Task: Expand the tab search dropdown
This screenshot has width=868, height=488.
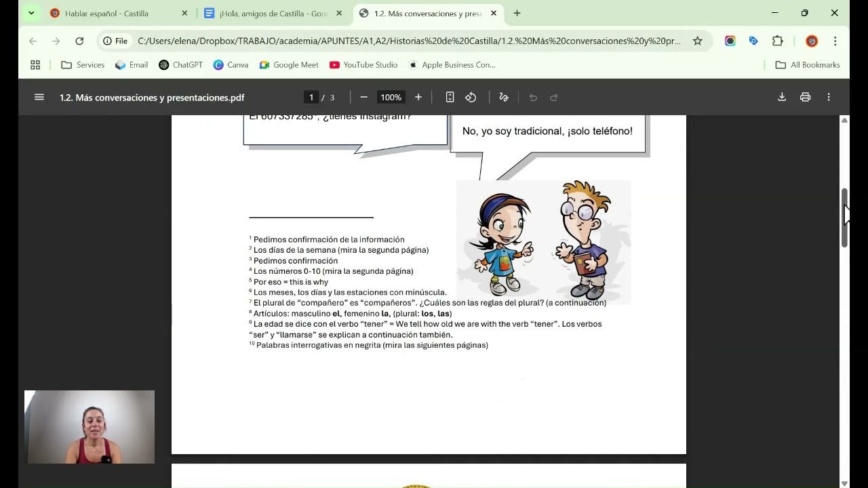Action: pos(31,13)
